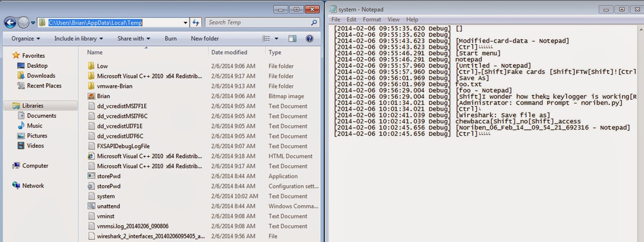
Task: Open Notepad's File menu
Action: click(x=336, y=19)
